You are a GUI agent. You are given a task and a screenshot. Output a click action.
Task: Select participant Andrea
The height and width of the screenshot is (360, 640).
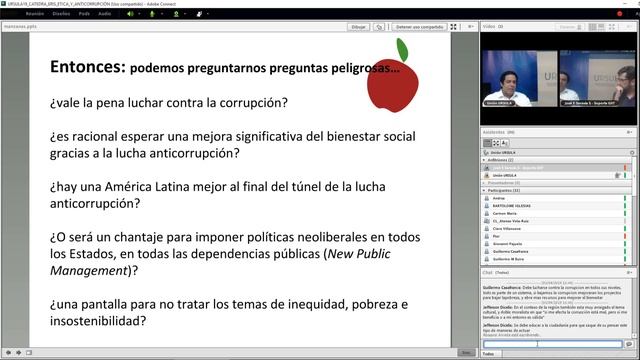(x=556, y=198)
